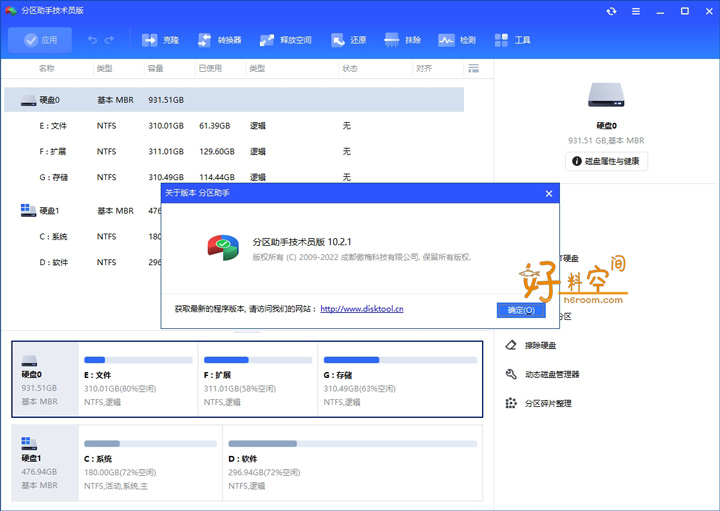Click 129.60GB used value for F:

coord(217,151)
